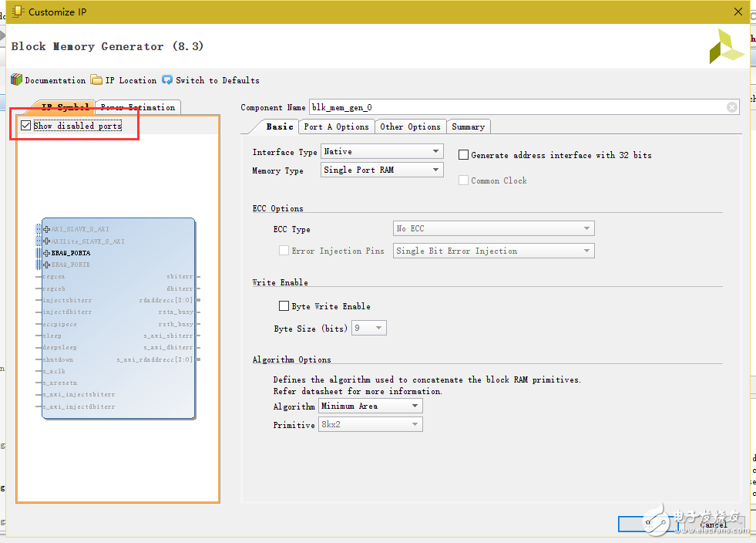Open the Algorithm dropdown

413,406
